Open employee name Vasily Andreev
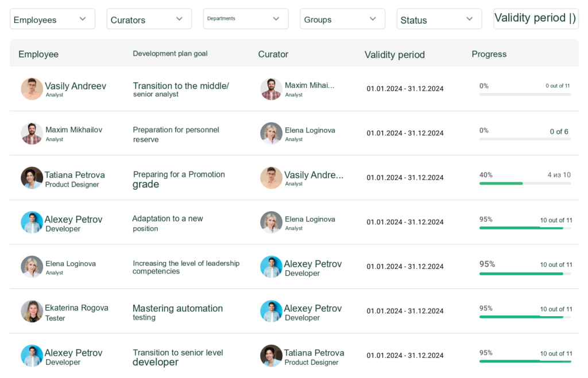Screen dimensions: 588x378 click(x=75, y=86)
